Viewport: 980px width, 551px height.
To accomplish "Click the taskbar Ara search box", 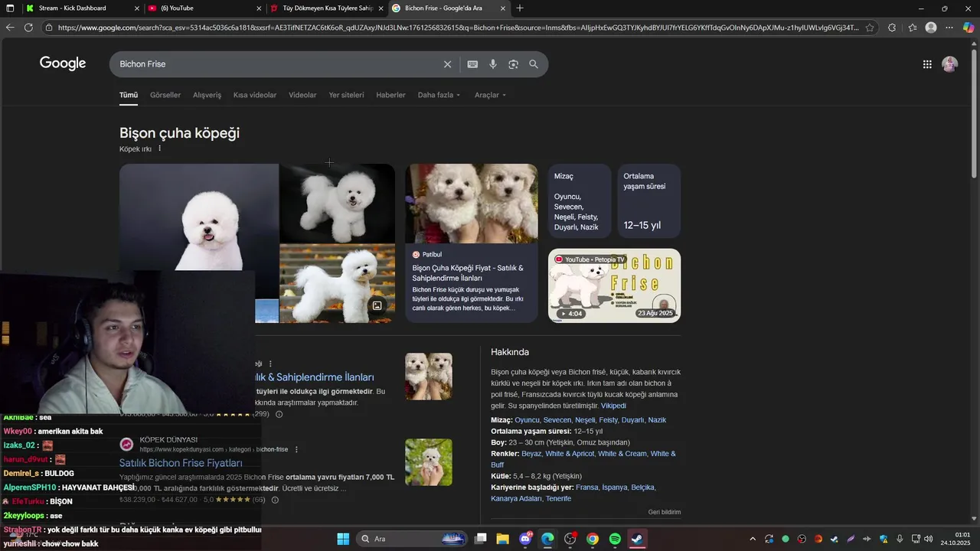I will 411,539.
